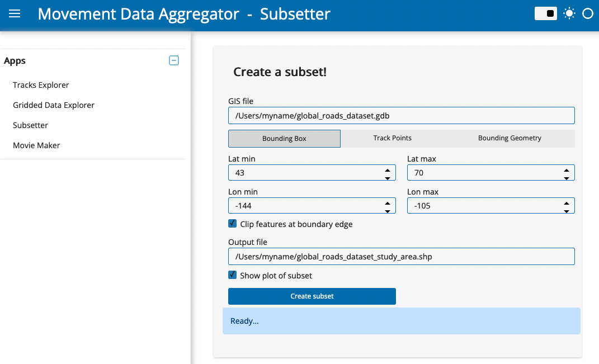Image resolution: width=599 pixels, height=364 pixels.
Task: Open the hamburger menu
Action: [15, 14]
